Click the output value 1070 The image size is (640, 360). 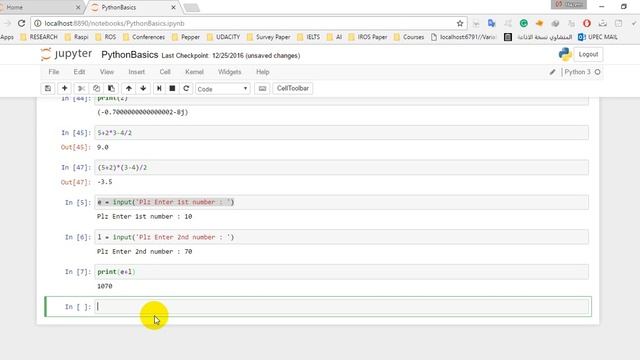(104, 286)
